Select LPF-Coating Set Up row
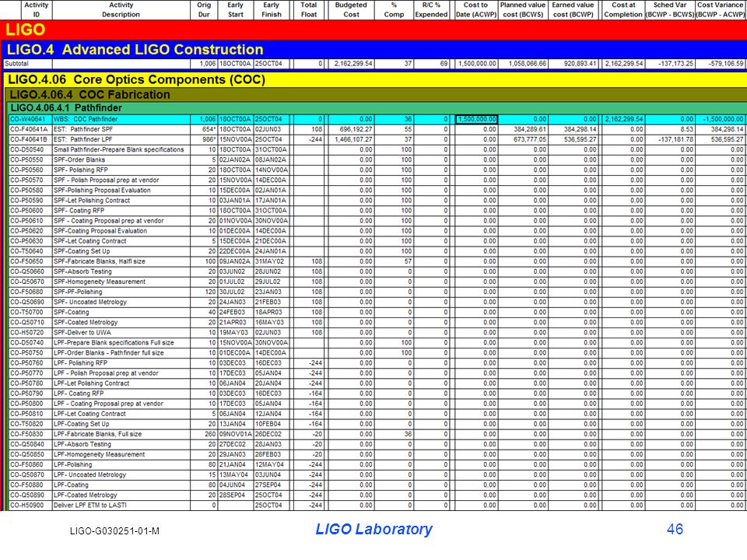The width and height of the screenshot is (747, 560). (378, 424)
